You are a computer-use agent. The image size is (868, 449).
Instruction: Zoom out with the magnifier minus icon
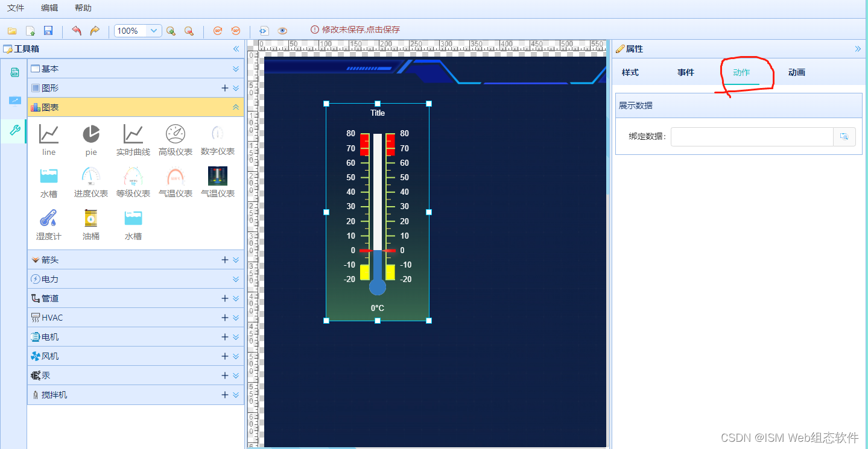tap(189, 31)
